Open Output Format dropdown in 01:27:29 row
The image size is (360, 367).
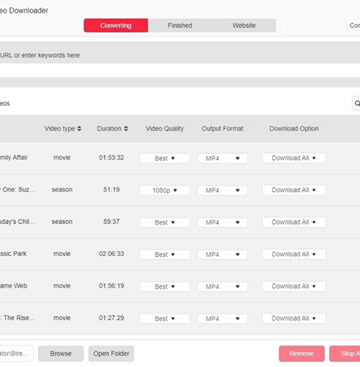[x=222, y=319]
